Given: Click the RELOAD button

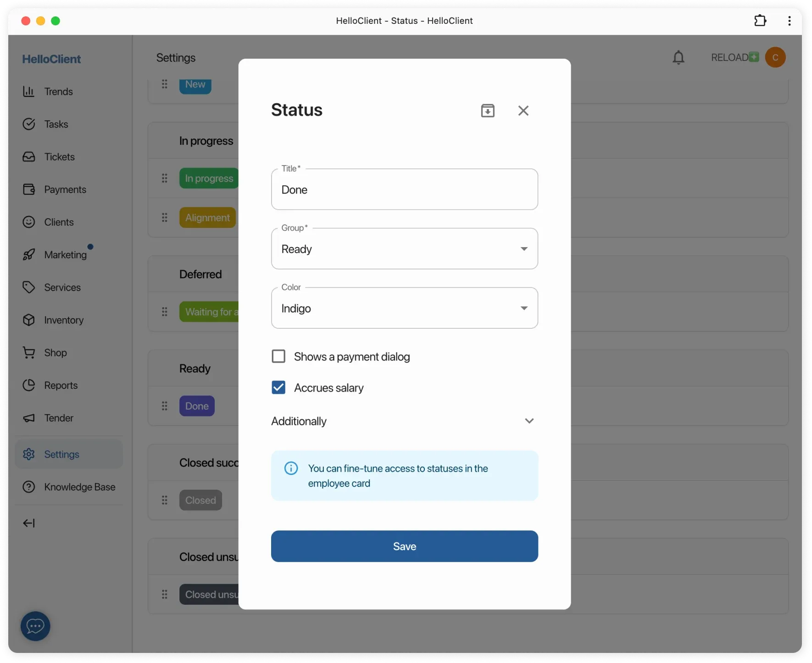Looking at the screenshot, I should [729, 57].
